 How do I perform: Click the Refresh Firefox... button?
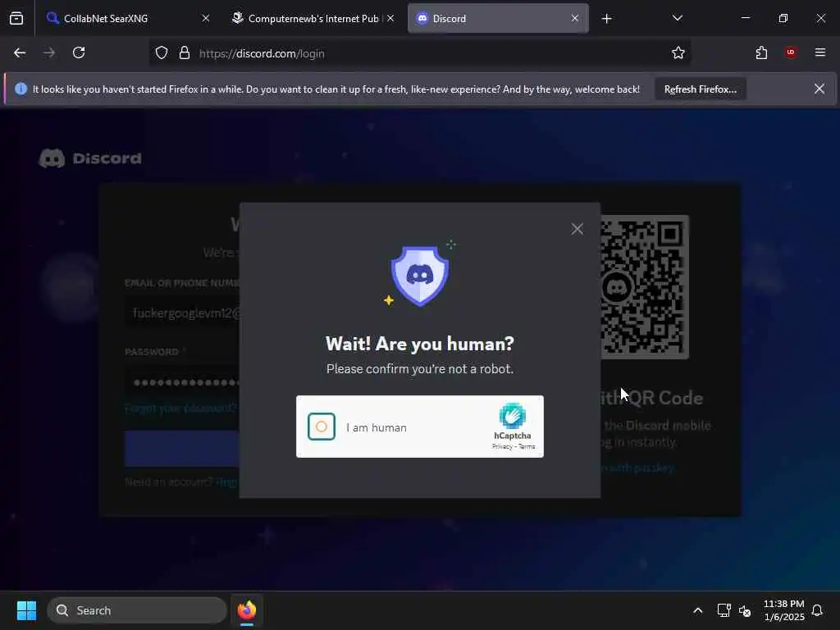point(701,89)
